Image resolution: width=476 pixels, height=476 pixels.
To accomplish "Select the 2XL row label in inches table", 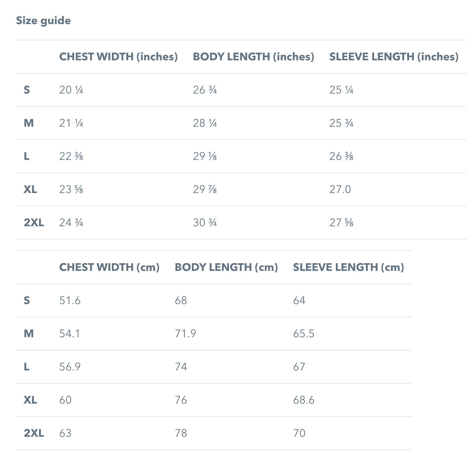I will point(34,223).
